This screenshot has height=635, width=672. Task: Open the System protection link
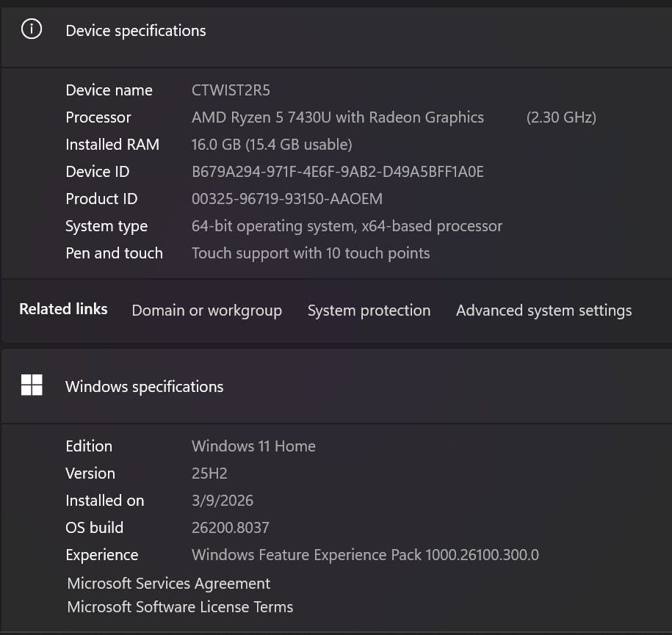[369, 311]
